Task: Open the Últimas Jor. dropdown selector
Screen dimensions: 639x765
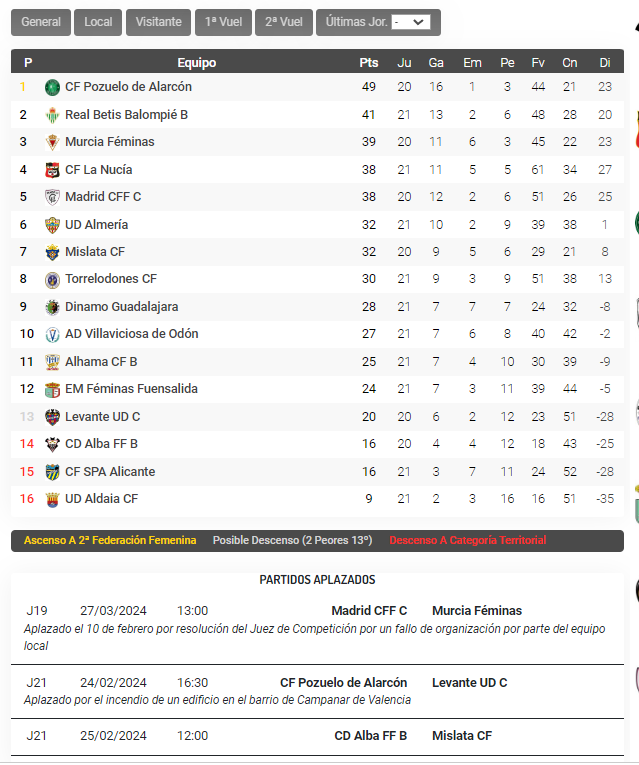Action: (411, 22)
